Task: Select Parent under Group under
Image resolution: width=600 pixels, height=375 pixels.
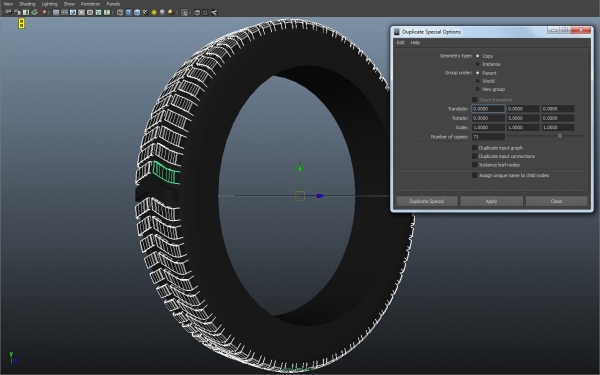Action: tap(478, 73)
